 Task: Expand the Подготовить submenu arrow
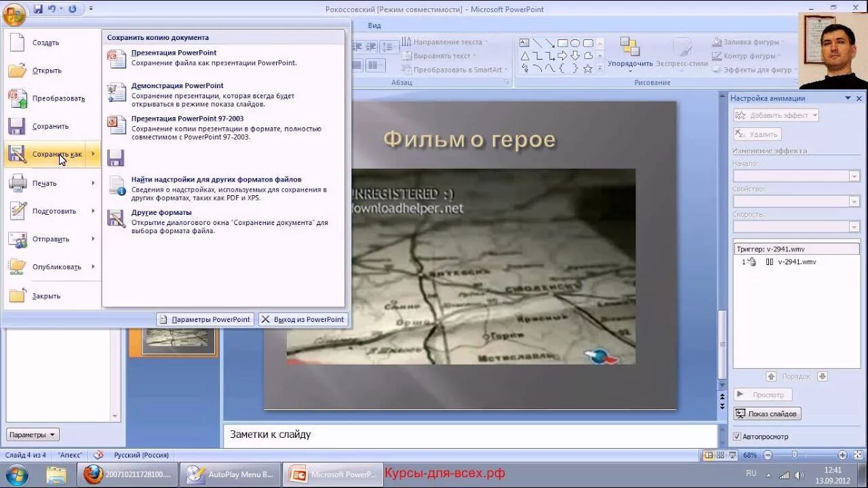click(x=93, y=211)
